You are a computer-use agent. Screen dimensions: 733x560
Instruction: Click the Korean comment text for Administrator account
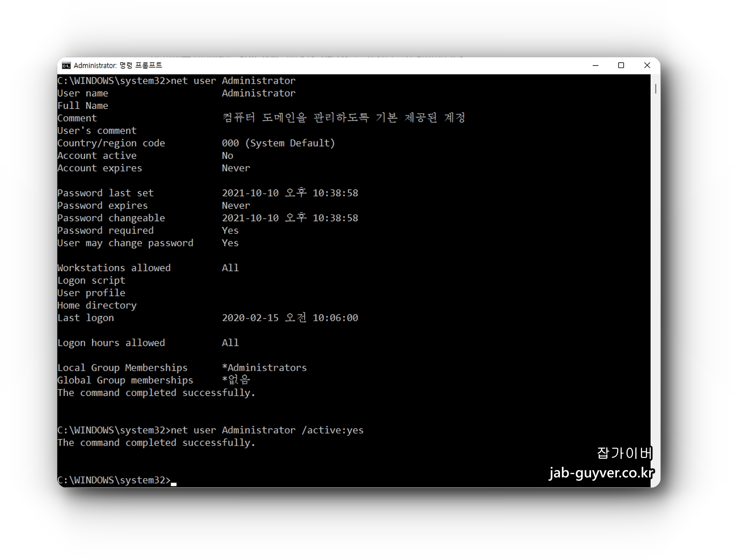click(x=343, y=118)
